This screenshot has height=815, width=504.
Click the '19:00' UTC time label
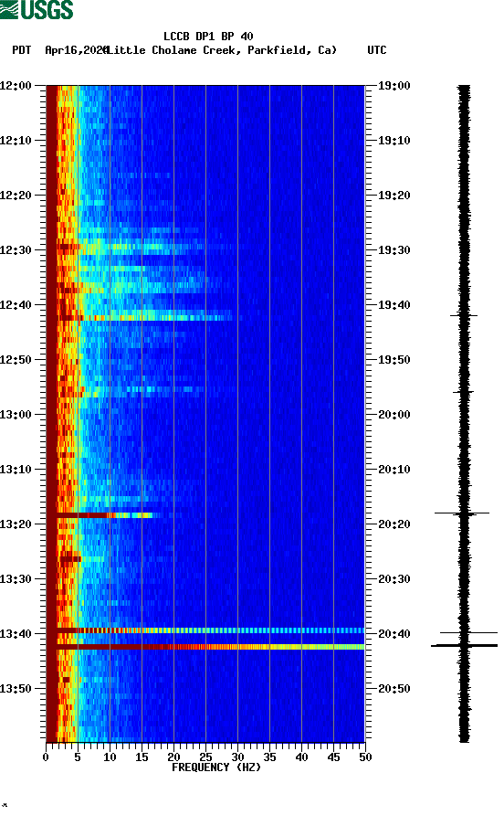click(394, 86)
